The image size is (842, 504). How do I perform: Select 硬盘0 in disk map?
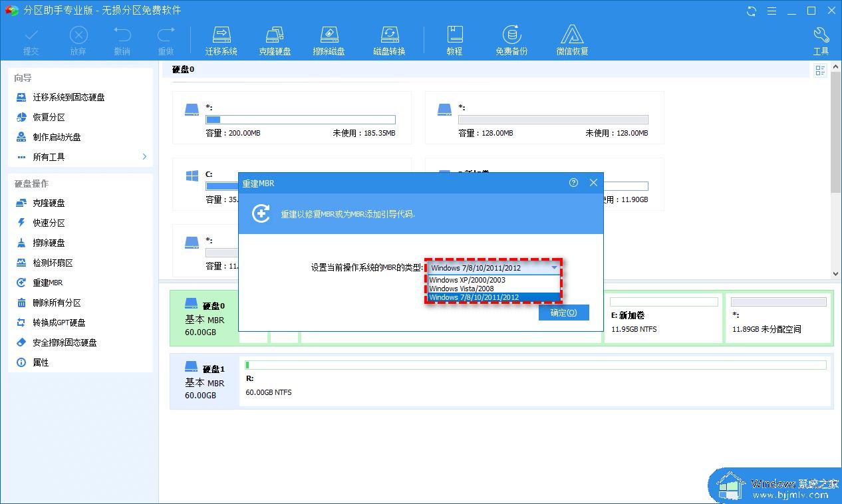coord(204,318)
